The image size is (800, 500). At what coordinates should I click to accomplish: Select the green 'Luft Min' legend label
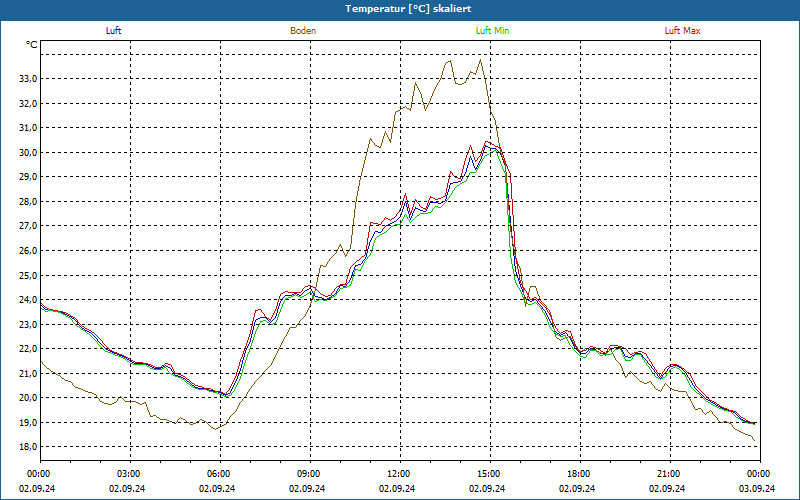tap(492, 31)
